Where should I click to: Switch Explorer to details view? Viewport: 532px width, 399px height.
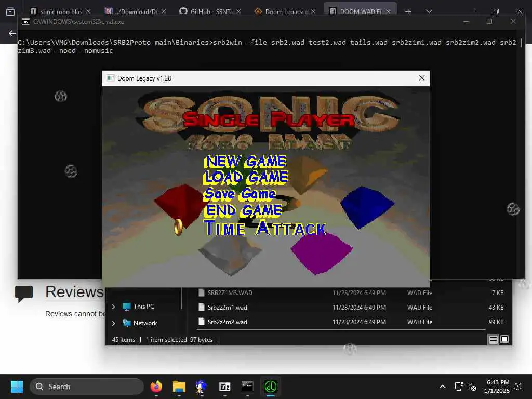coord(494,339)
